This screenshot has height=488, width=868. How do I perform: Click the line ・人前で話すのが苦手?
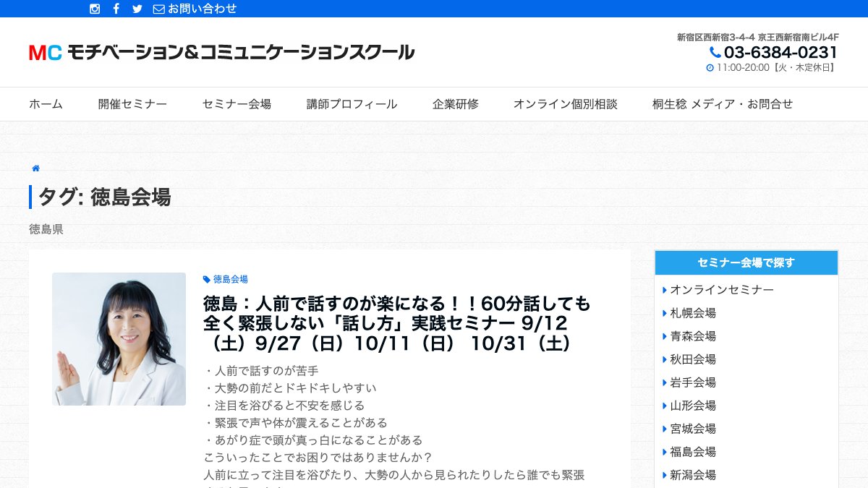pyautogui.click(x=261, y=371)
